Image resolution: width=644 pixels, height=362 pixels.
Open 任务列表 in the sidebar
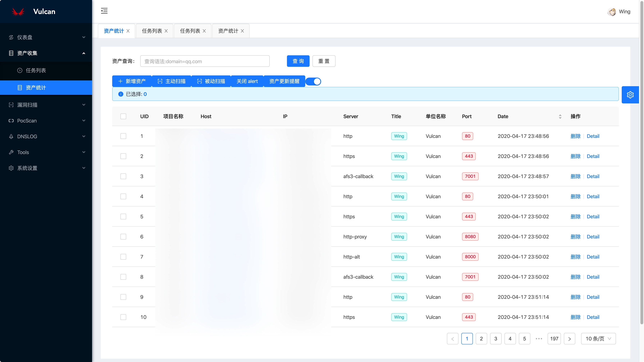point(36,70)
